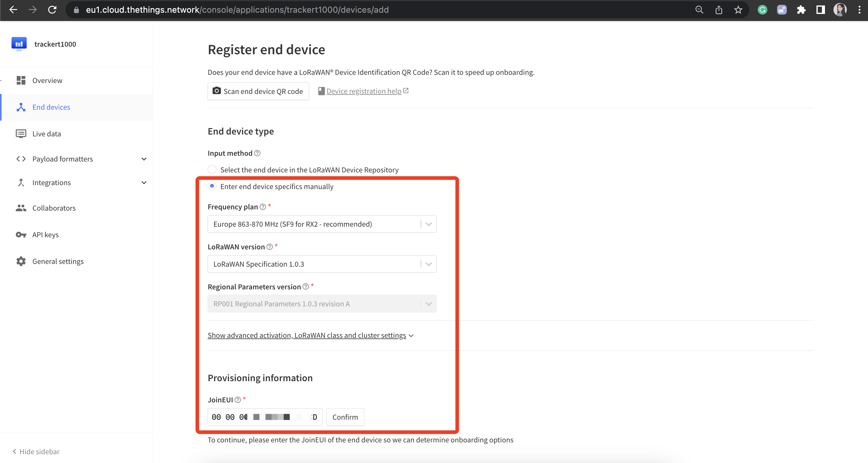Click the JoinEUI help question icon

coord(238,400)
